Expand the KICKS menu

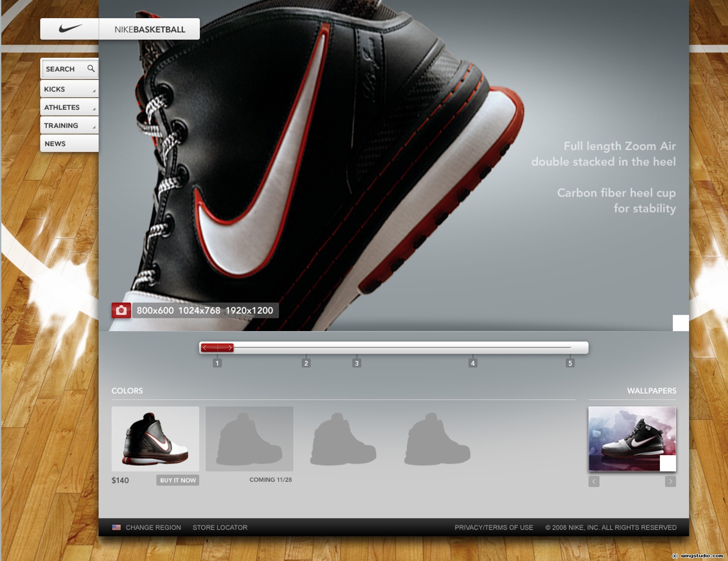click(x=68, y=89)
